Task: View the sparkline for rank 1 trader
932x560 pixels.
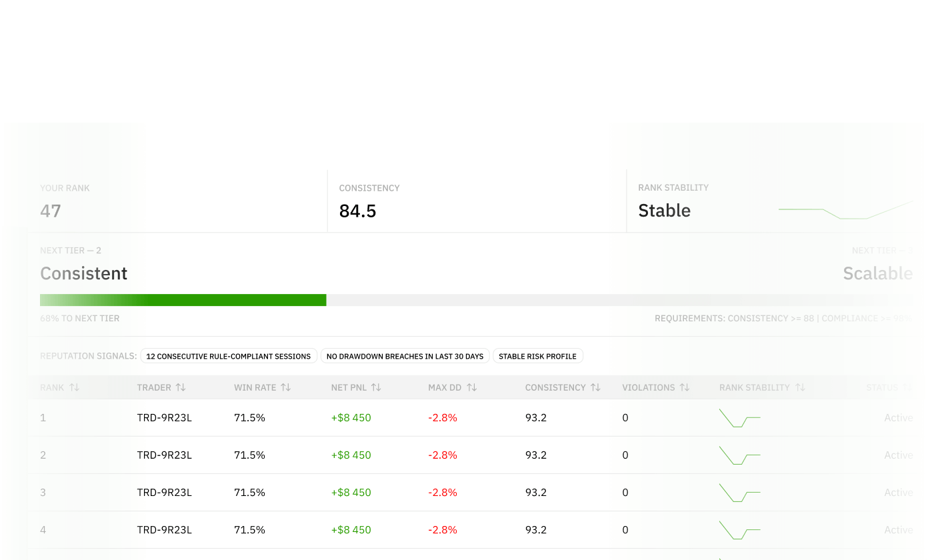Action: click(739, 417)
